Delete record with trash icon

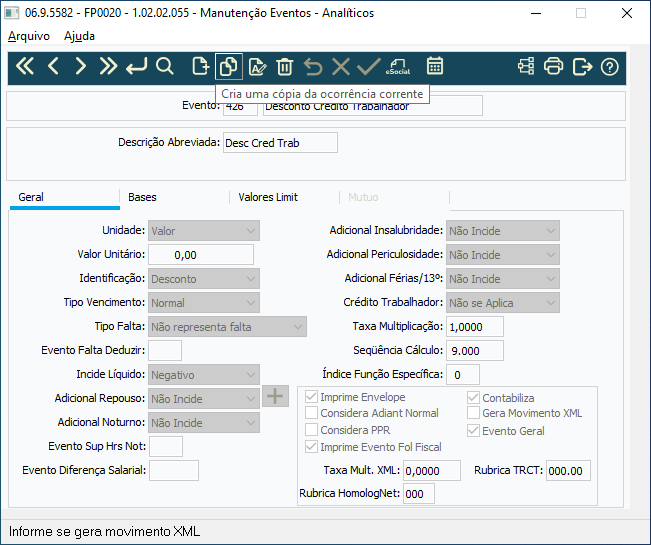(x=285, y=66)
